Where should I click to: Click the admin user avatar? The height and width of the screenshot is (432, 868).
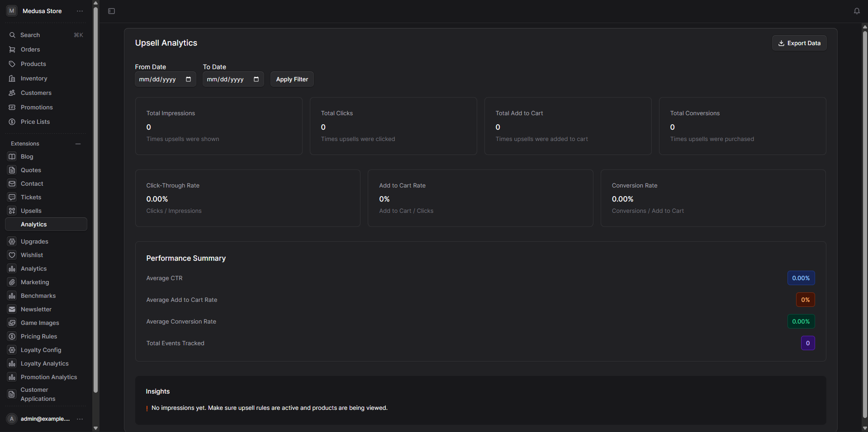pos(12,419)
